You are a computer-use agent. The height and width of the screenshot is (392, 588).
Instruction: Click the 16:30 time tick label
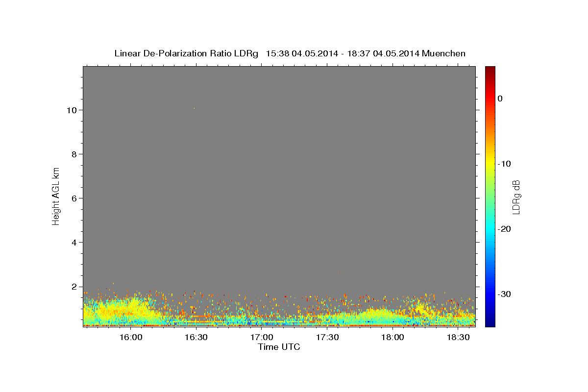(x=196, y=337)
